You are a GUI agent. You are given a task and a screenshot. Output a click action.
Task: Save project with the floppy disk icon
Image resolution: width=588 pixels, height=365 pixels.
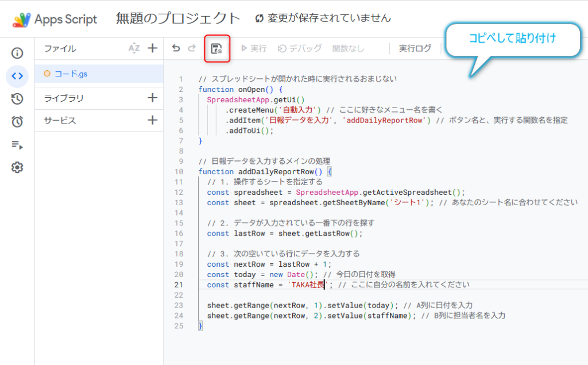point(216,48)
